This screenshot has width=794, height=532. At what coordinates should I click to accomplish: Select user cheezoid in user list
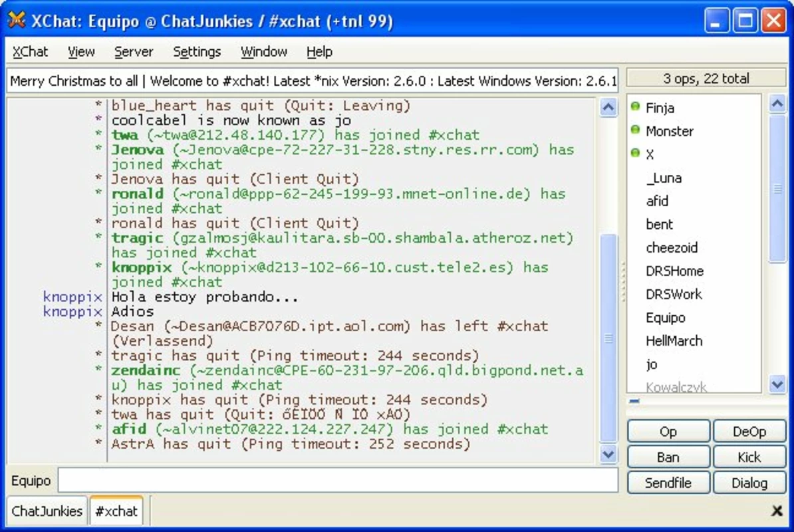tap(694, 247)
